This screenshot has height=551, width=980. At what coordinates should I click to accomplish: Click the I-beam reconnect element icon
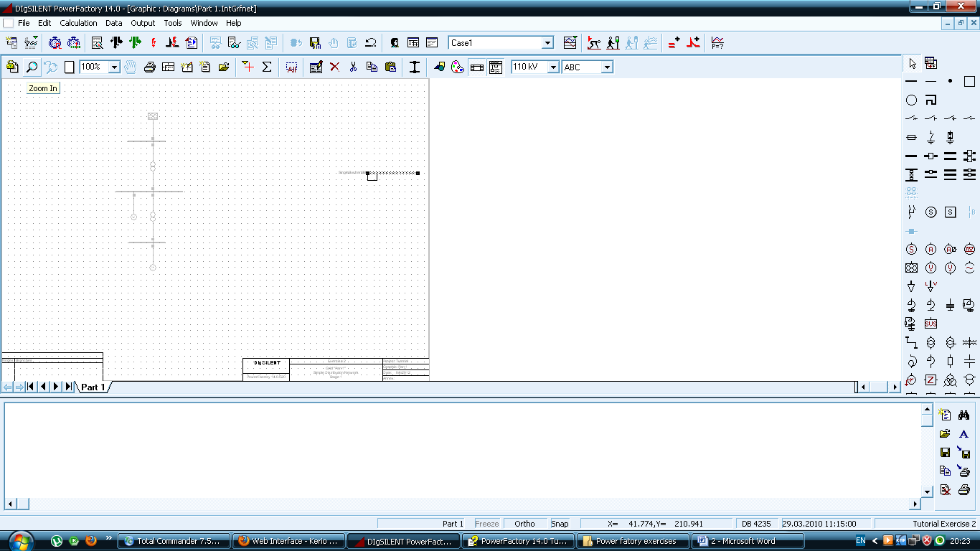click(415, 67)
